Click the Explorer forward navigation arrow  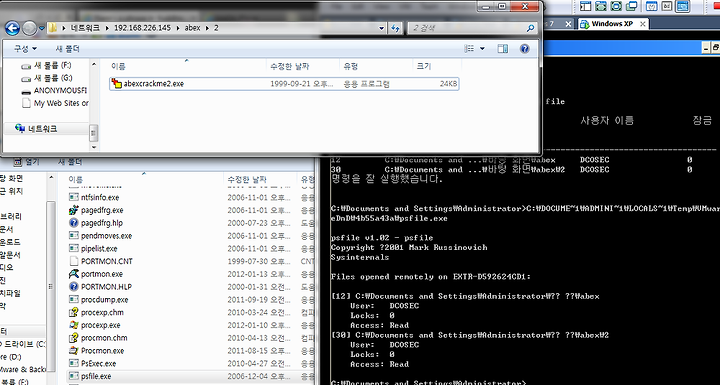pos(29,28)
